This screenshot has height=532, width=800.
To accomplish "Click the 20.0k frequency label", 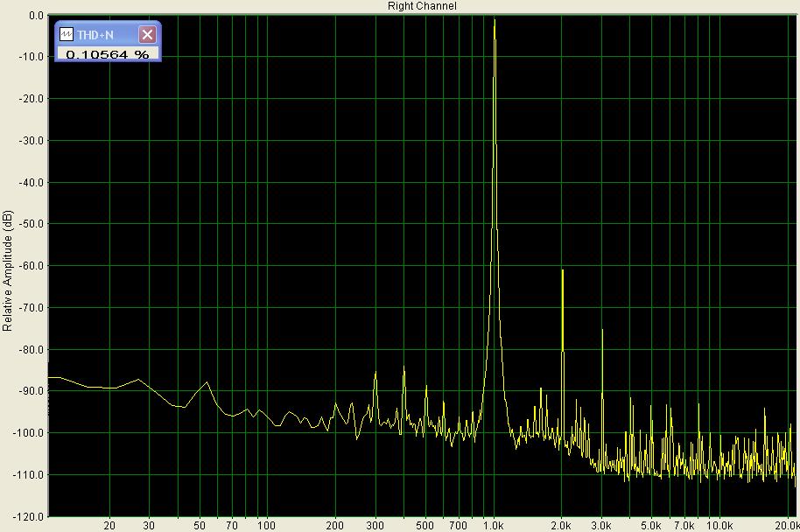I will tap(787, 526).
